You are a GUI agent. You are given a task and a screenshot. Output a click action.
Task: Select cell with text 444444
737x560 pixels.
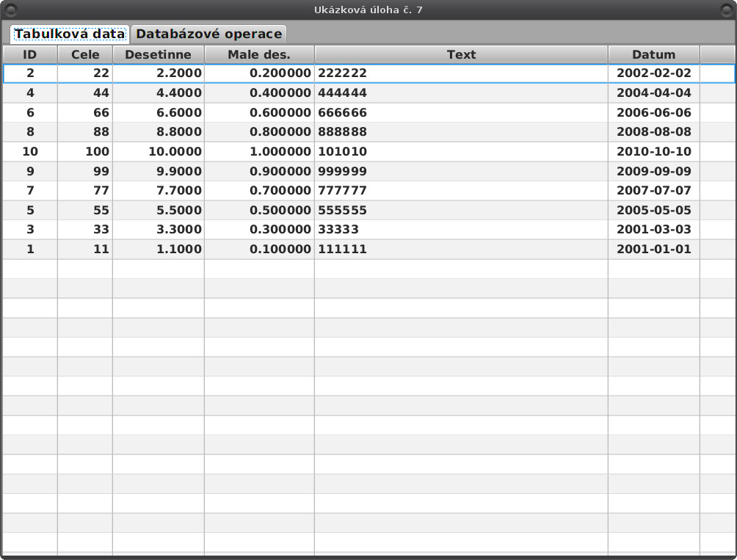(x=461, y=93)
